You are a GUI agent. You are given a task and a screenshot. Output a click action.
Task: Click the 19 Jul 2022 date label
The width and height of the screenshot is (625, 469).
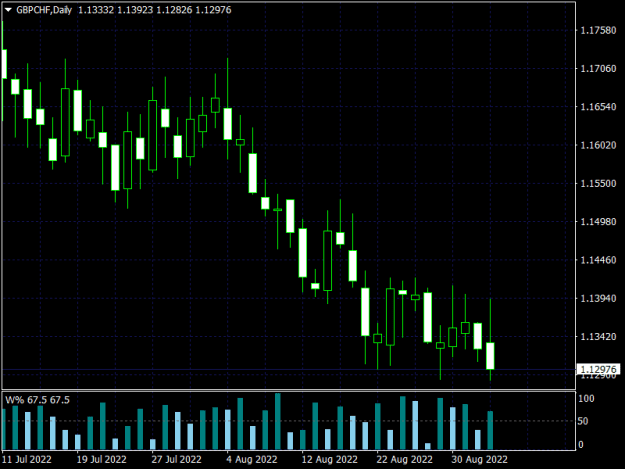[101, 459]
